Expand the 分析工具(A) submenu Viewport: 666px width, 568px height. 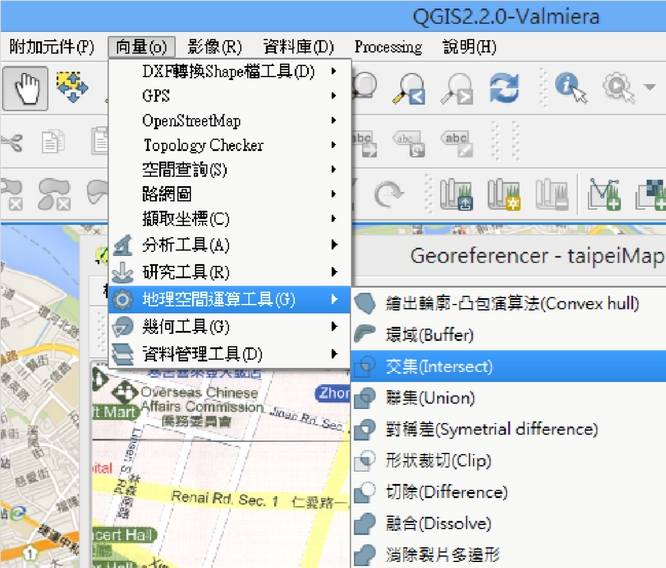point(230,245)
